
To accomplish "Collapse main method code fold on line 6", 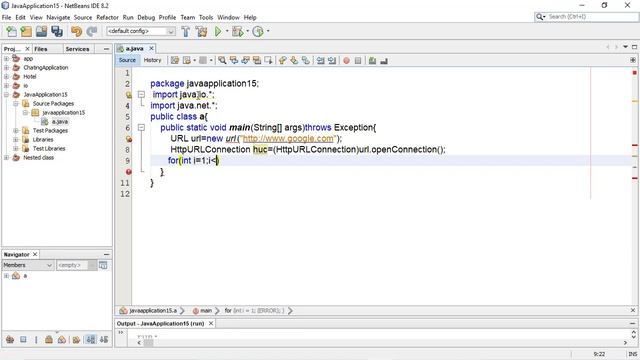I will pos(141,127).
